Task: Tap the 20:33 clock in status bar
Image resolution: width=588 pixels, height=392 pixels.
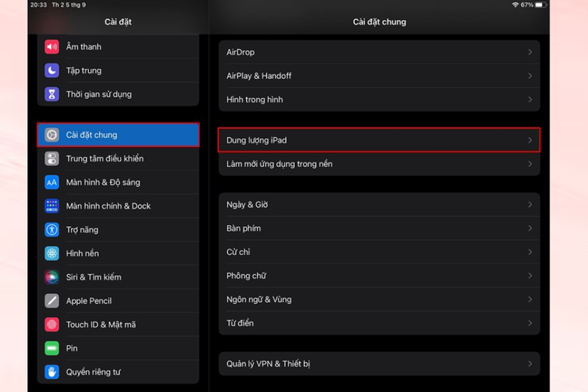Action: 39,5
